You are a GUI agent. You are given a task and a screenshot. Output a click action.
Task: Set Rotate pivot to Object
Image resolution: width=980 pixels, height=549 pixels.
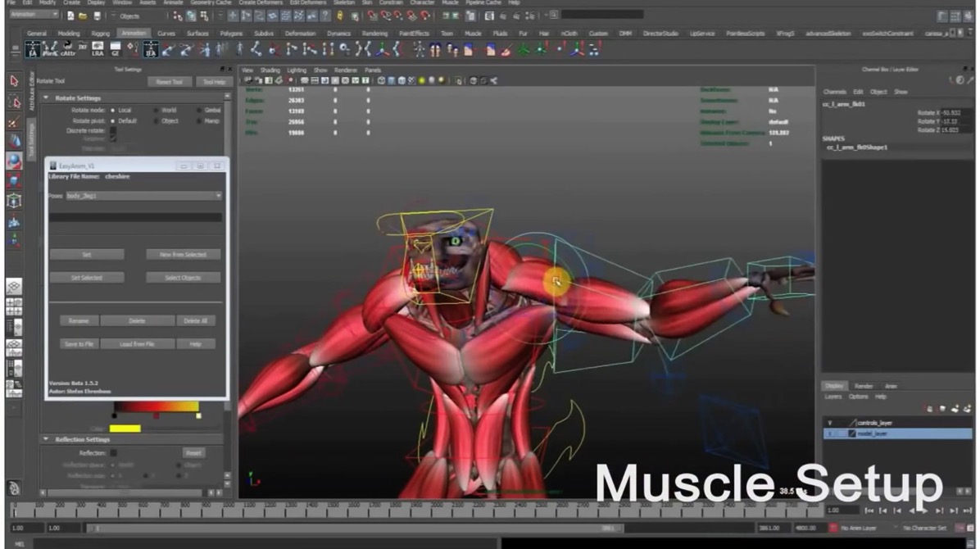(x=155, y=120)
